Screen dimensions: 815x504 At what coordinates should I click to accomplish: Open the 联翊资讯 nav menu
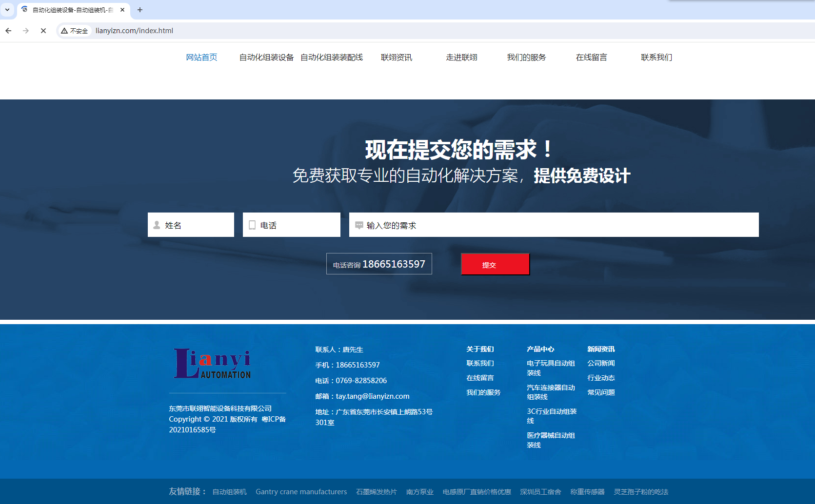tap(397, 58)
